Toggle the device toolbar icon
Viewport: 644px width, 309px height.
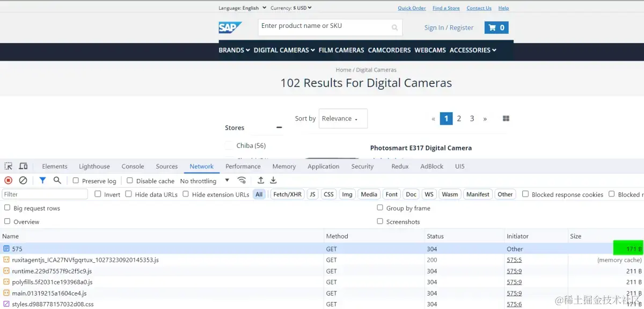click(23, 167)
